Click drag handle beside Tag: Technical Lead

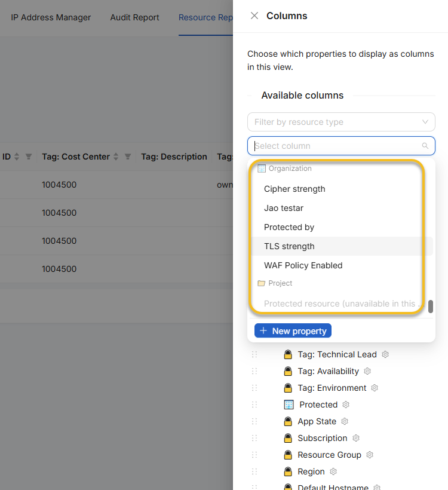click(x=254, y=354)
